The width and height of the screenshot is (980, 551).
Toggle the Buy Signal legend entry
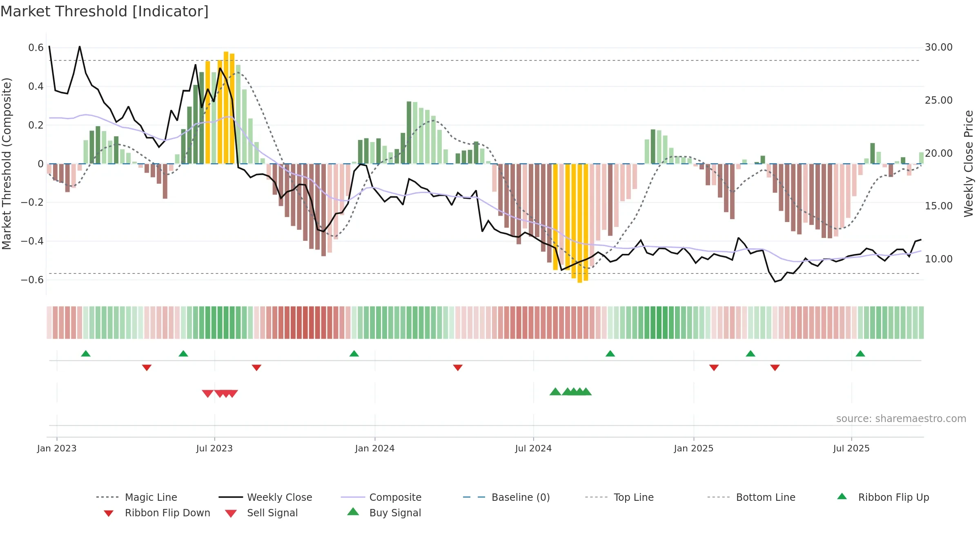pos(384,513)
